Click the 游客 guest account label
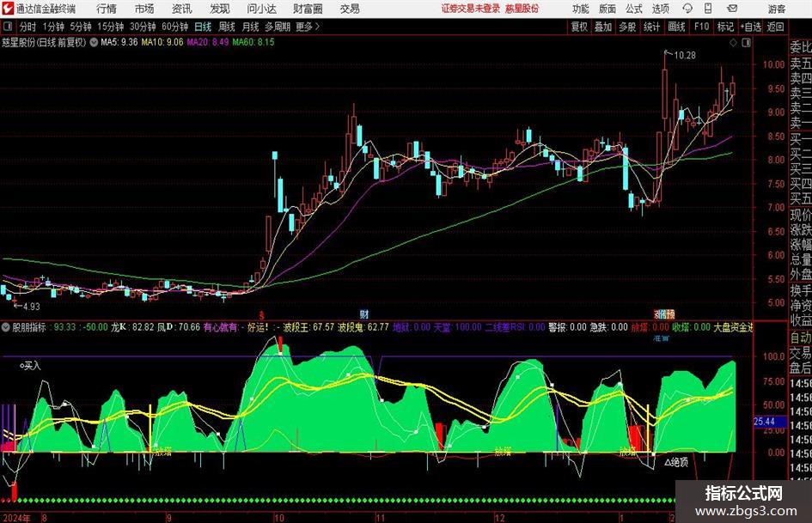Viewport: 812px width, 523px height. click(776, 9)
